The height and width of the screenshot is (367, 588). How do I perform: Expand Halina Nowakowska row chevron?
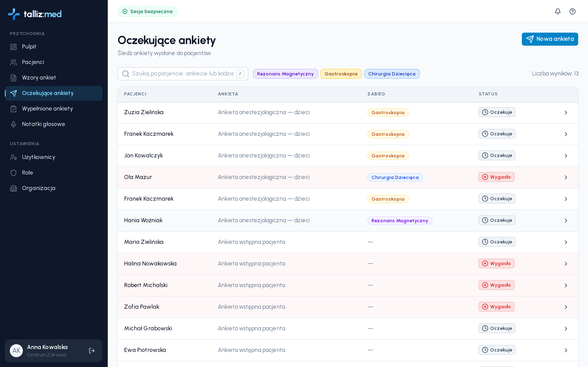click(566, 264)
